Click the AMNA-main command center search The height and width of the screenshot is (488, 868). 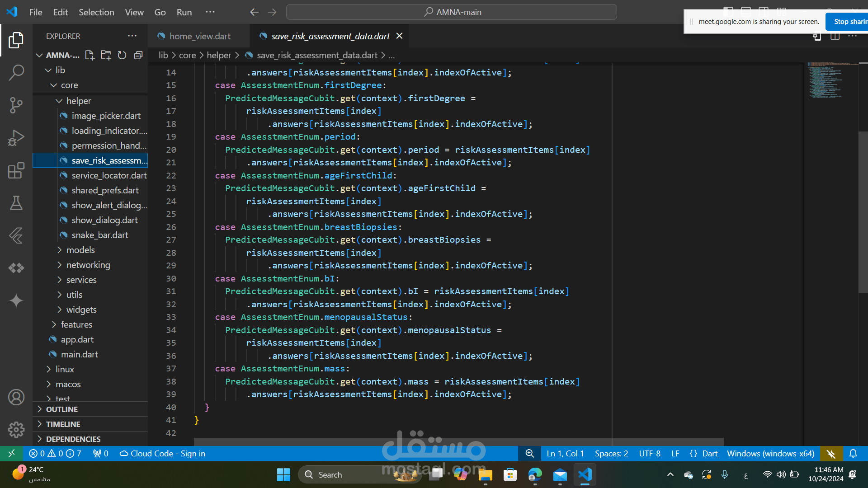coord(451,12)
